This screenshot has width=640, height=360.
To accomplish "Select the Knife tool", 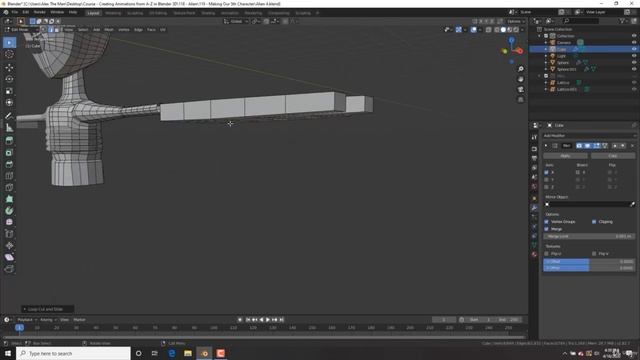I will [9, 188].
